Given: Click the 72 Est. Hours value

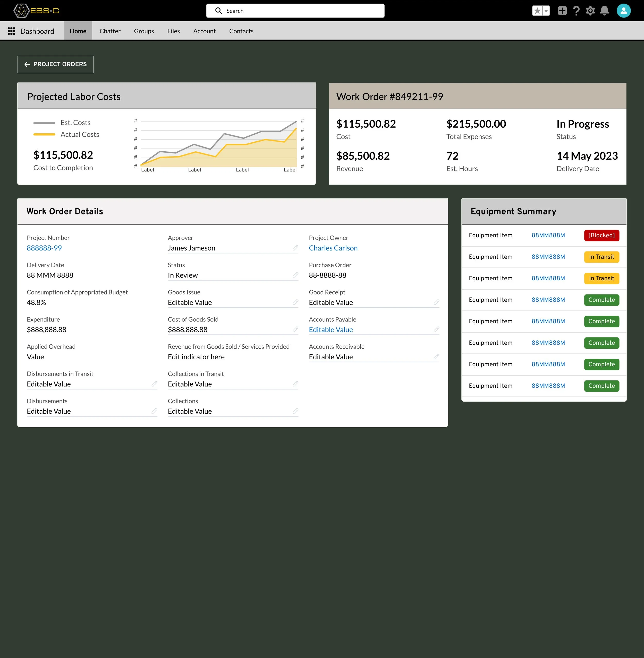Looking at the screenshot, I should pos(453,156).
